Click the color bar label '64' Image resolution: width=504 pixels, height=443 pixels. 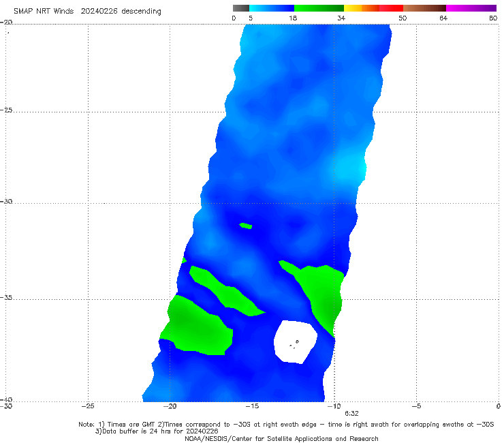pos(443,18)
